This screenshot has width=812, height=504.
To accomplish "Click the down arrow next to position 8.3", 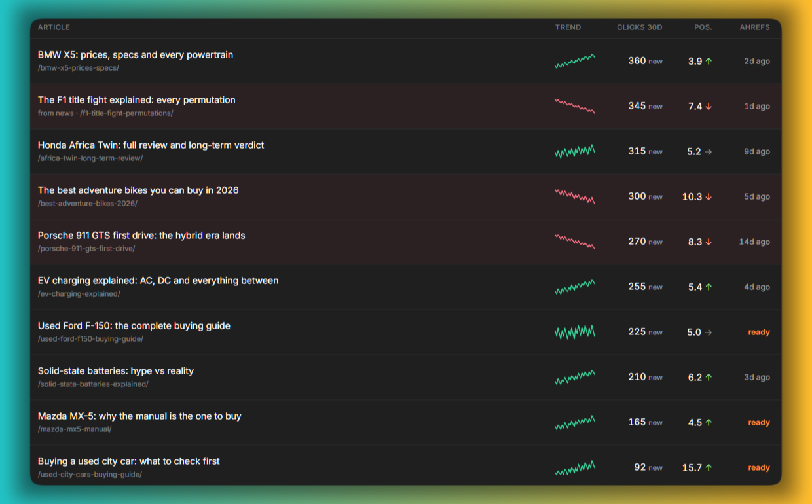I will (709, 242).
